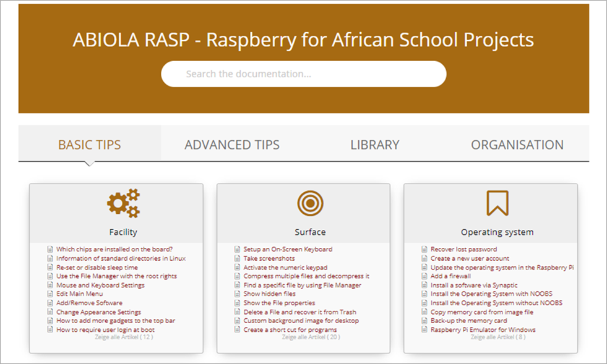Viewport: 607px width, 364px height.
Task: Click the Surface target icon
Action: 309,203
